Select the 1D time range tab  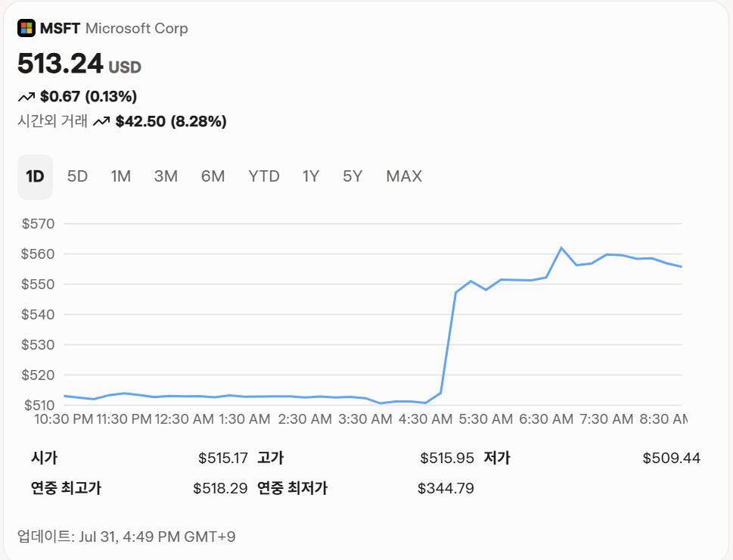pyautogui.click(x=35, y=177)
